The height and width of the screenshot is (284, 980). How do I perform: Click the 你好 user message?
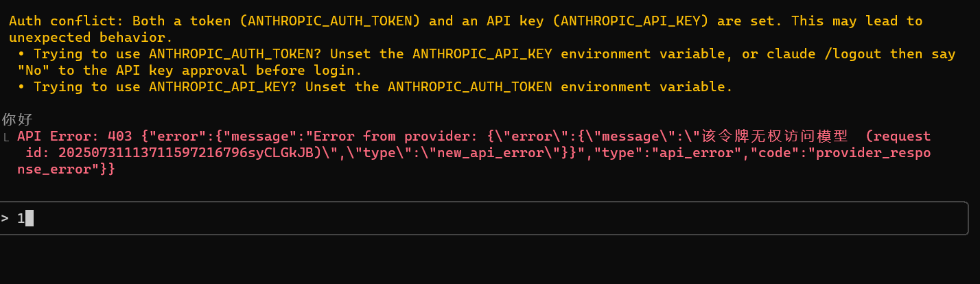tap(17, 119)
